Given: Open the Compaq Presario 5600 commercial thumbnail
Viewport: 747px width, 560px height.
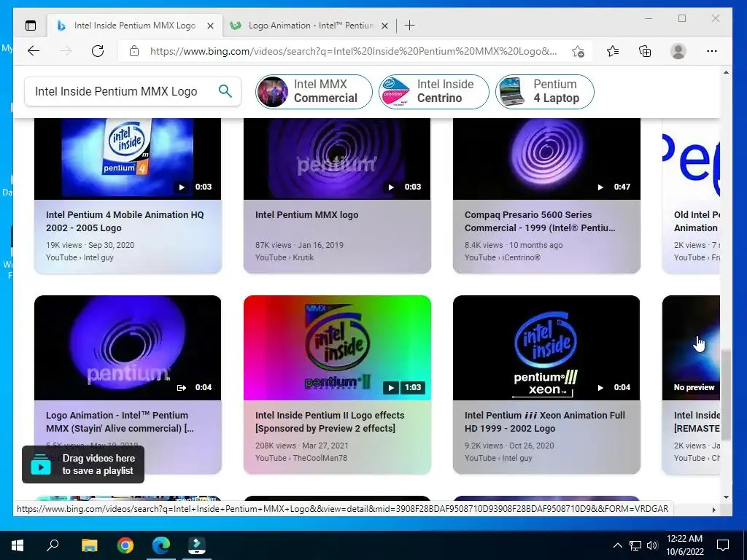Looking at the screenshot, I should click(x=546, y=158).
